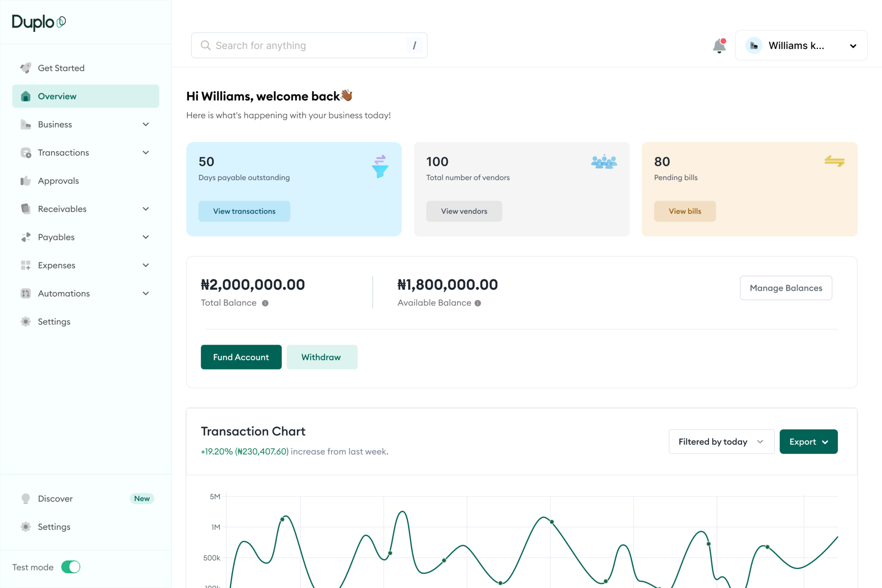This screenshot has width=882, height=588.
Task: Click the Approvals thumbs-up icon
Action: pyautogui.click(x=26, y=181)
